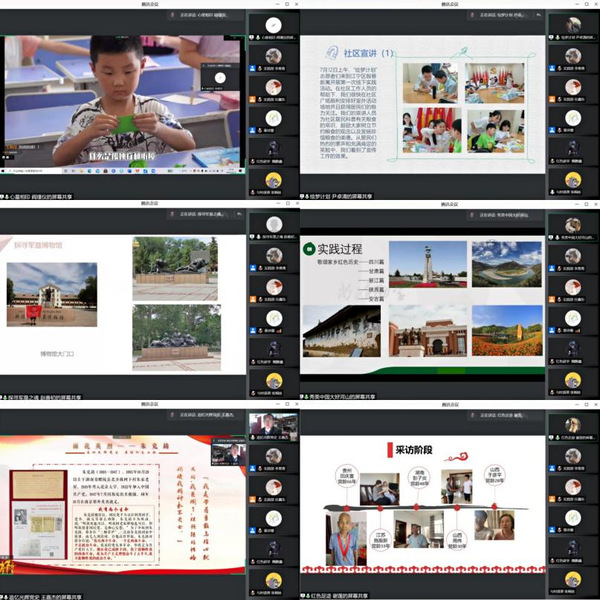
Task: Click the top participant avatar beside the 采访阶段 slide
Action: pyautogui.click(x=572, y=425)
